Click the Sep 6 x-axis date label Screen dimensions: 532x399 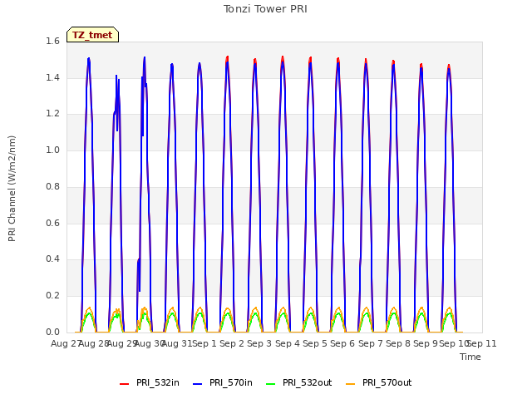(342, 343)
